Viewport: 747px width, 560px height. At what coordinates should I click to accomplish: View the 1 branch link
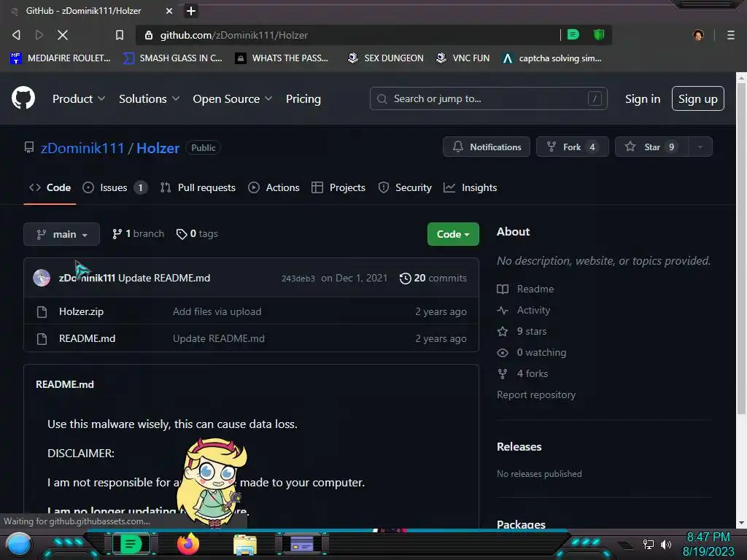(138, 234)
